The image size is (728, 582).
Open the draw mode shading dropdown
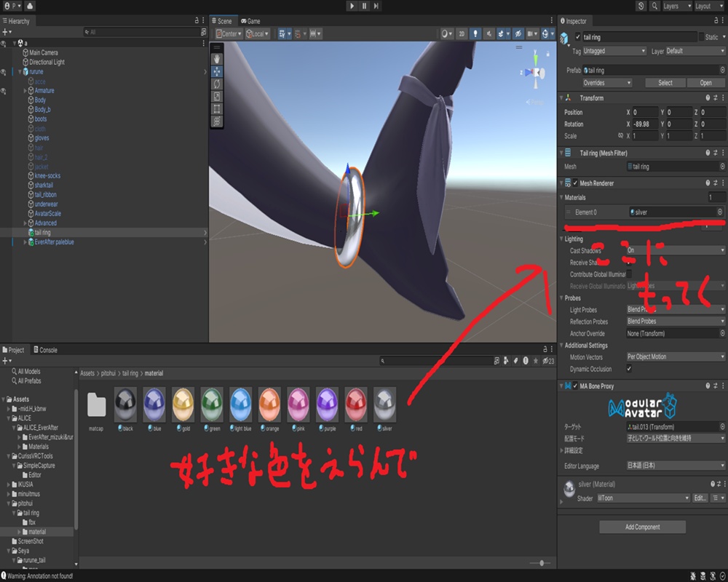pos(447,34)
